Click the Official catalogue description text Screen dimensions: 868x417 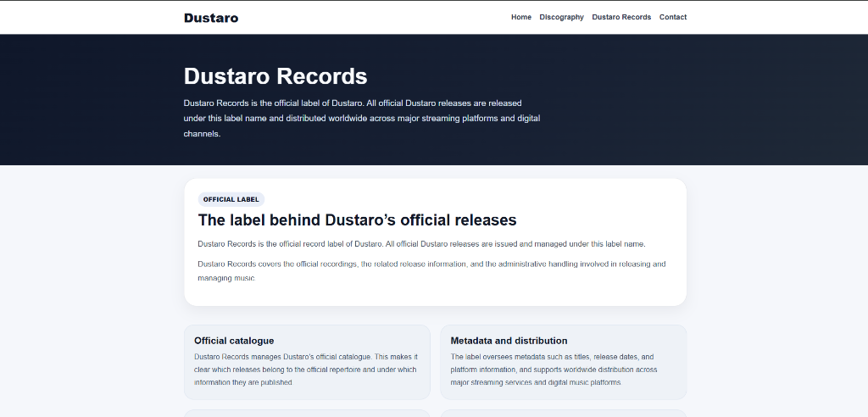click(305, 370)
